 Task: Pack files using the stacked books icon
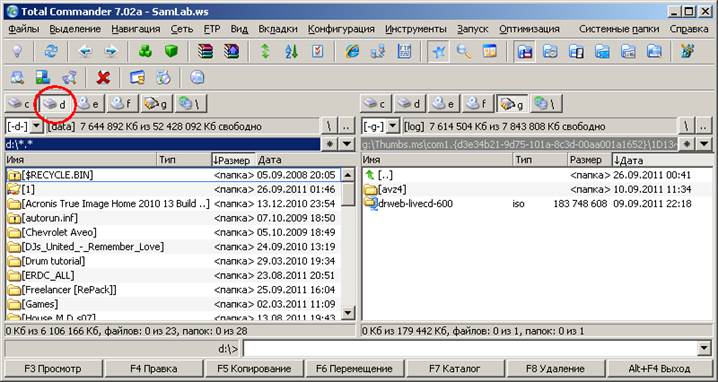[206, 51]
